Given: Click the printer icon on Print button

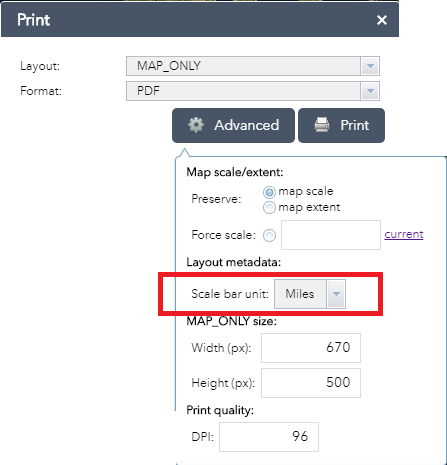Looking at the screenshot, I should [322, 125].
